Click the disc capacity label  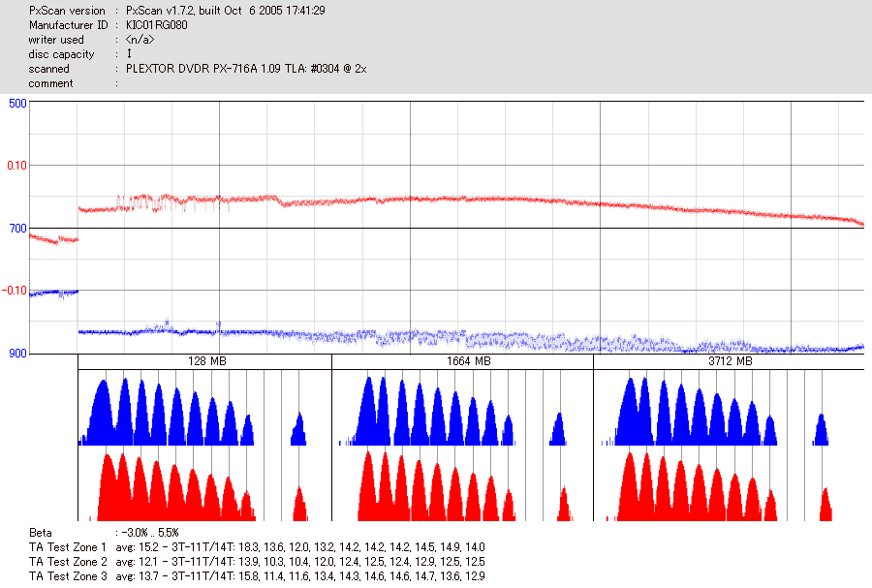pyautogui.click(x=61, y=54)
